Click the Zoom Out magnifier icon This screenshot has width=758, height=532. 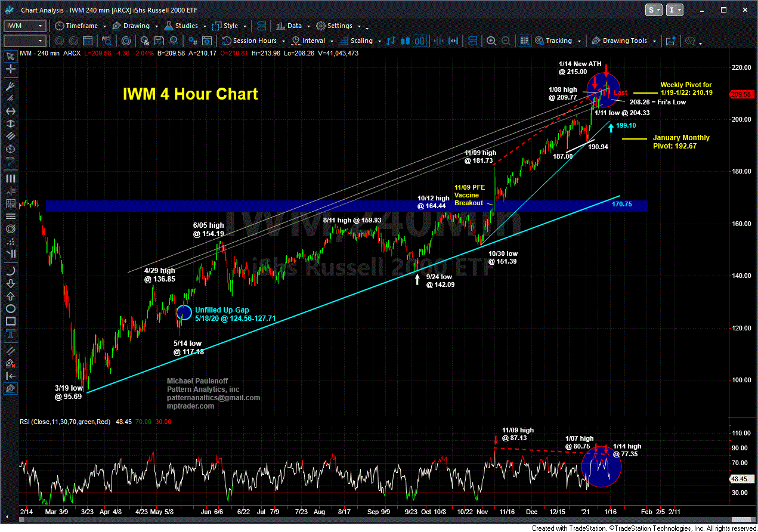click(x=505, y=41)
